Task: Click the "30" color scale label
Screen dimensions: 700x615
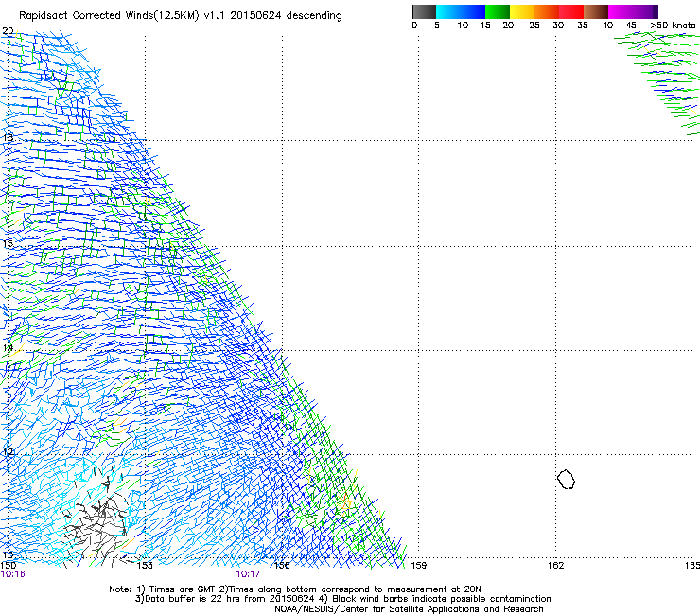Action: point(558,26)
